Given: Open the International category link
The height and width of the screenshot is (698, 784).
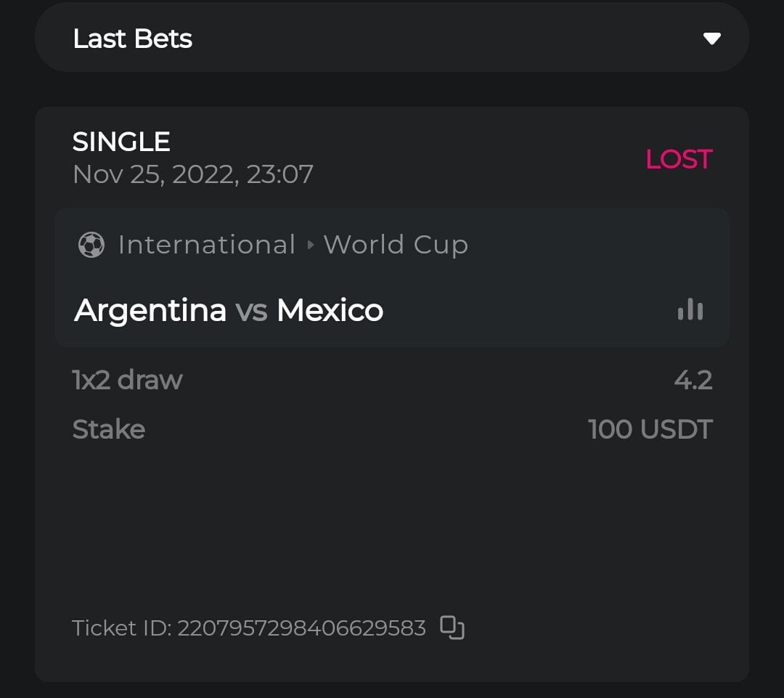Looking at the screenshot, I should click(207, 245).
